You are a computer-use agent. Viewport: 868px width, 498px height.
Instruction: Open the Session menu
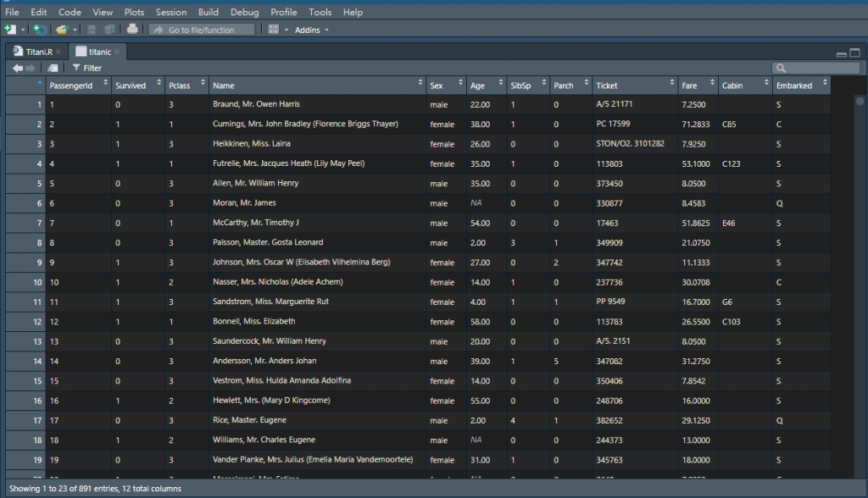[x=171, y=12]
